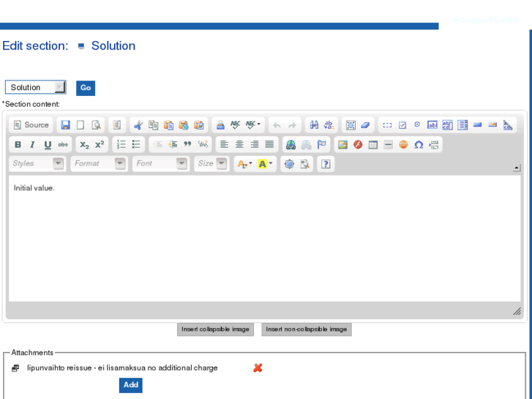Open the Format dropdown
Screen dimensions: 532x399
tap(99, 164)
